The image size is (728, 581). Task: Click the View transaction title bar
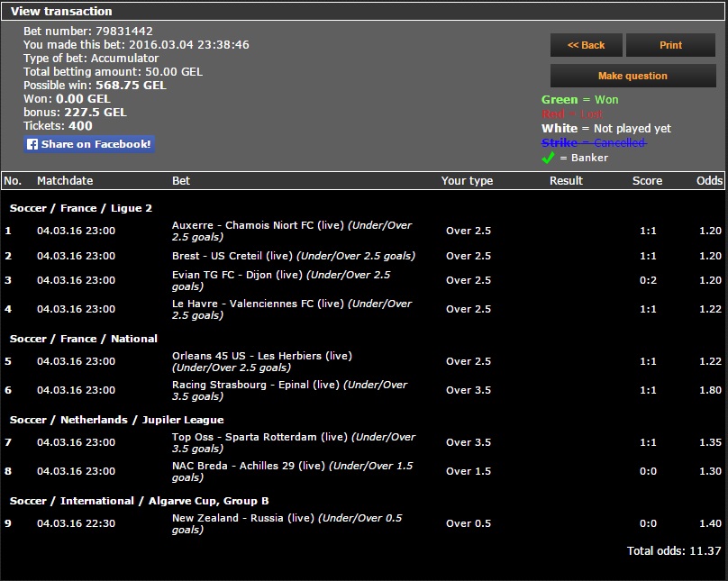[x=61, y=12]
